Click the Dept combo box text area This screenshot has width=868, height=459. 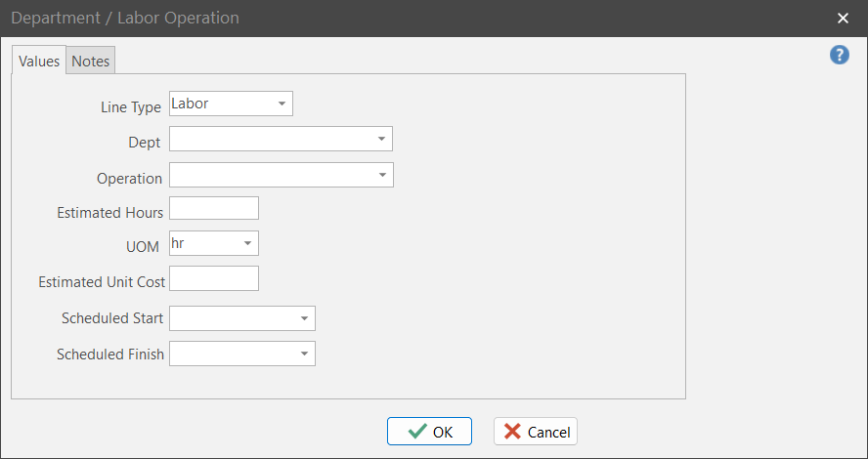[x=269, y=140]
